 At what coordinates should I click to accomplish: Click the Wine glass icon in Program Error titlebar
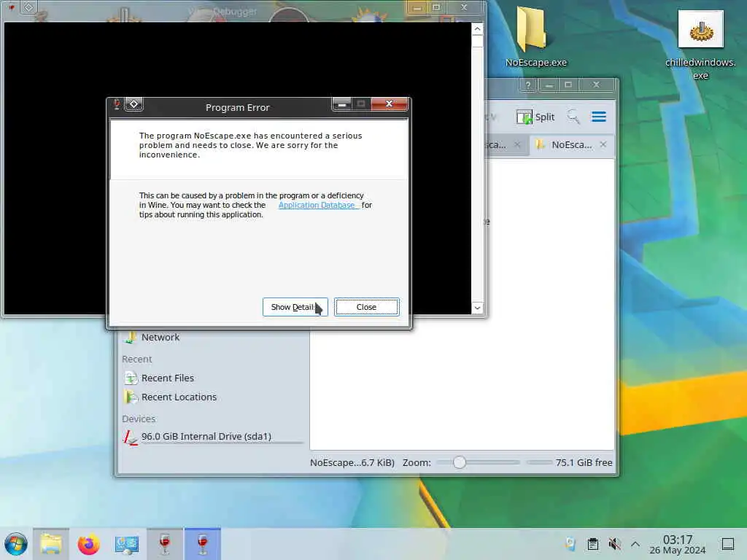(x=117, y=104)
